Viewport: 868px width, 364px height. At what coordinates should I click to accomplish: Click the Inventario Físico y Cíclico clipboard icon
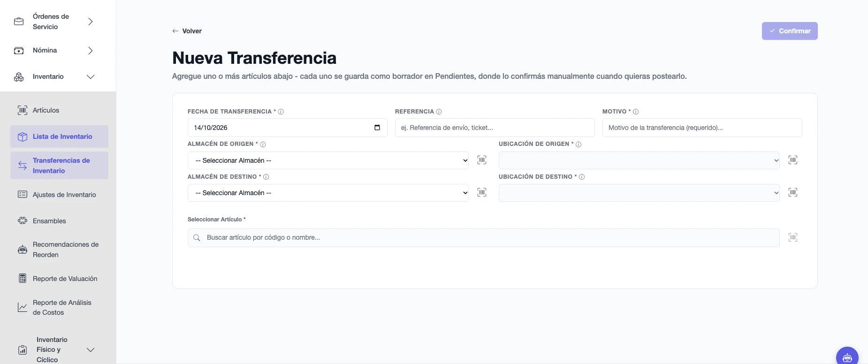[23, 350]
